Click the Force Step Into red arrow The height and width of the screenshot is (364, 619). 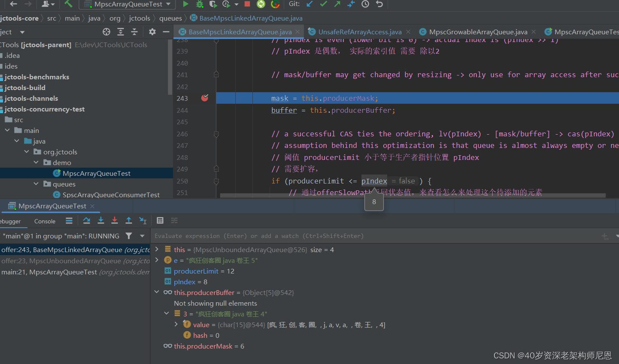(115, 220)
